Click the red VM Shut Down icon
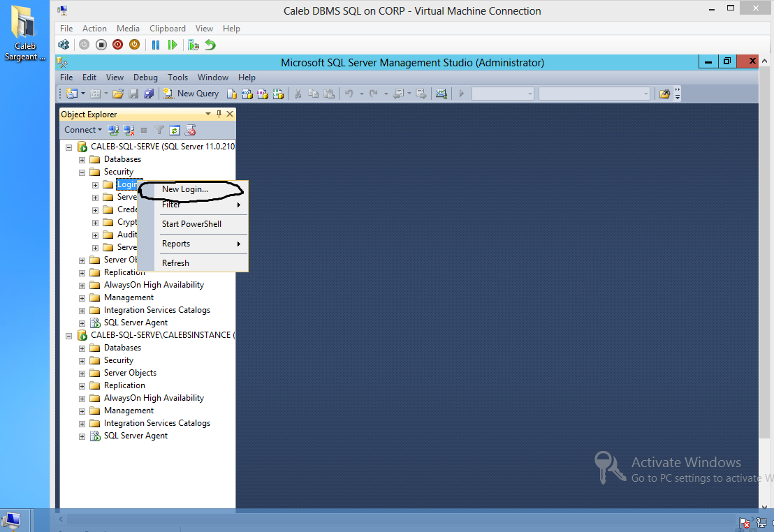Screen dimensions: 774x532 (117, 45)
